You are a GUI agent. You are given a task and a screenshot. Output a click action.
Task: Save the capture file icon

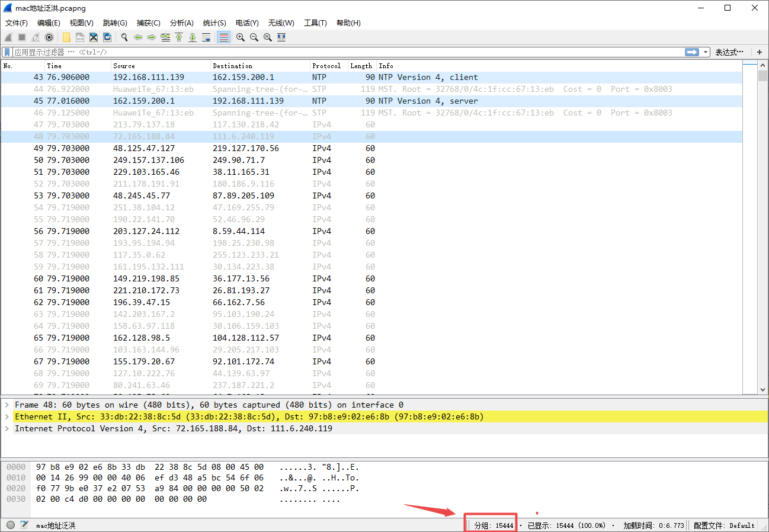(x=80, y=37)
